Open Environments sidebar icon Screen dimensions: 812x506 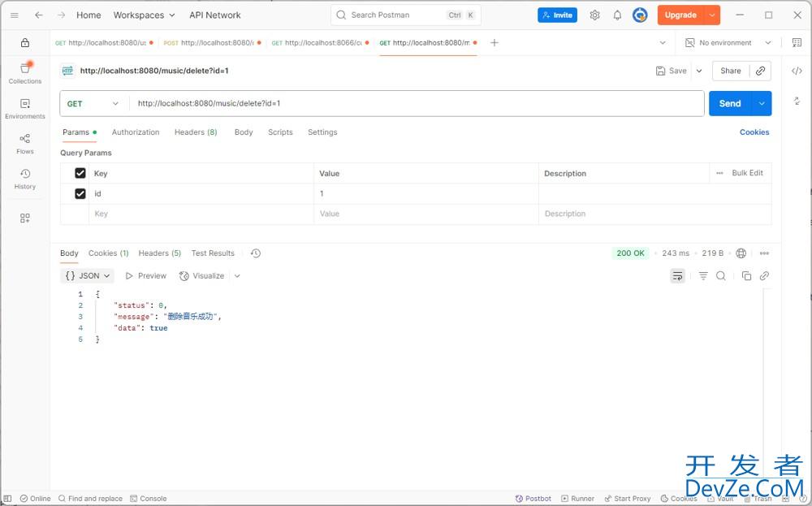(25, 108)
